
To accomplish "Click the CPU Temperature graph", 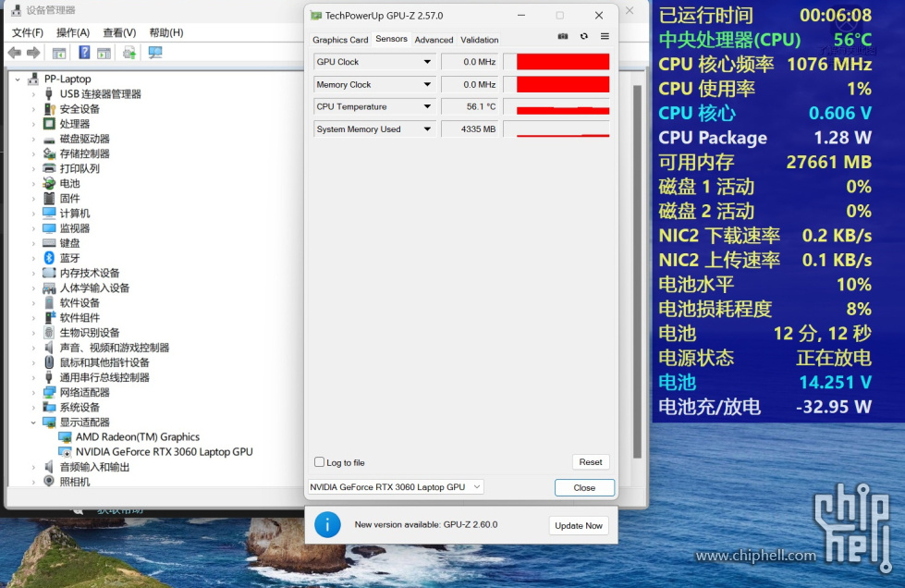I will point(557,106).
